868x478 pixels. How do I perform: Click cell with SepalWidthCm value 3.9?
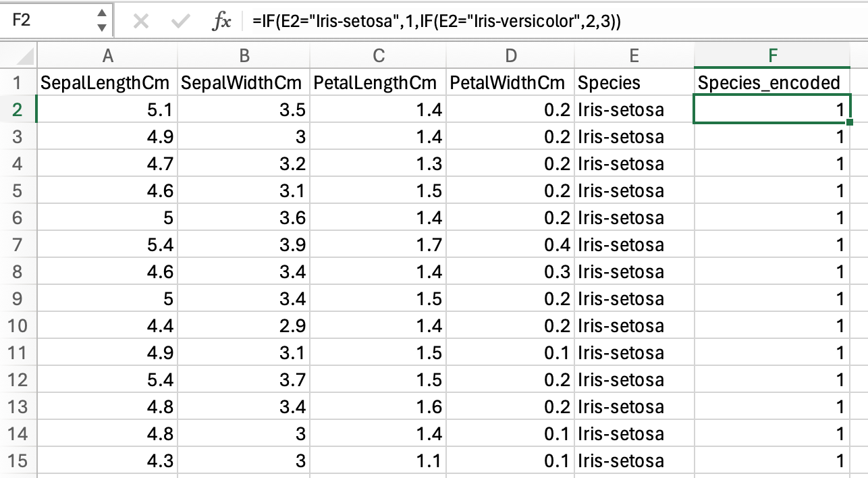pos(244,244)
